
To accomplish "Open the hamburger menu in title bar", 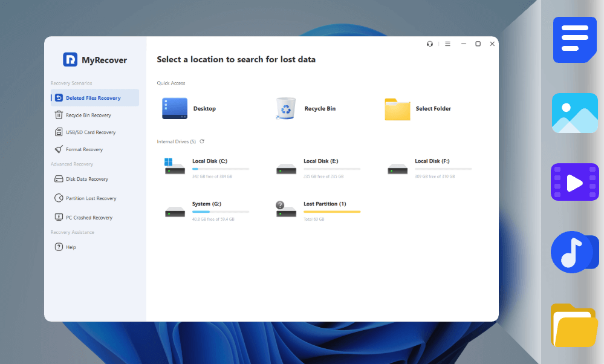I will [447, 44].
